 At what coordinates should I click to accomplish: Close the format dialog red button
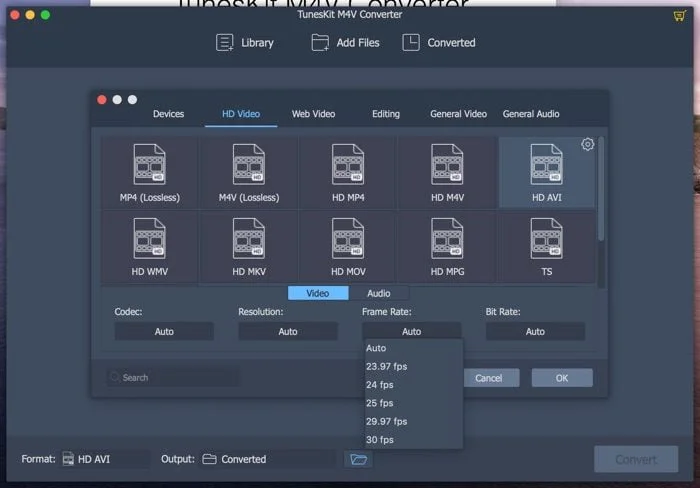click(102, 100)
